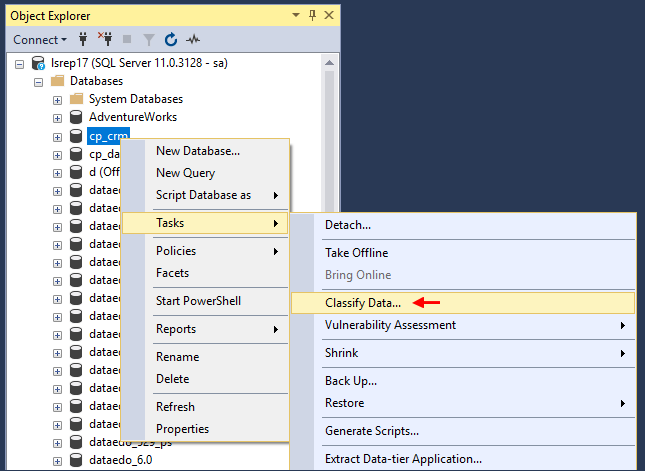Click the filter funnel icon

pos(149,40)
